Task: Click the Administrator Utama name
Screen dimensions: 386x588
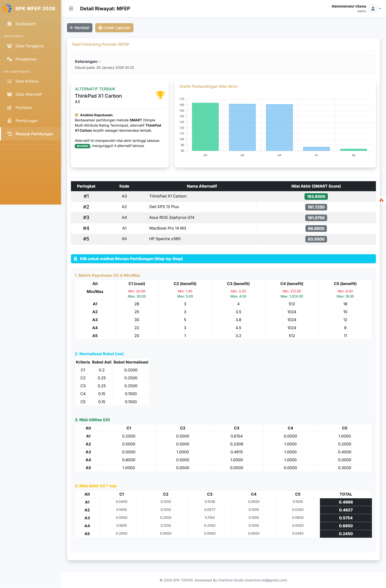Action: [349, 6]
